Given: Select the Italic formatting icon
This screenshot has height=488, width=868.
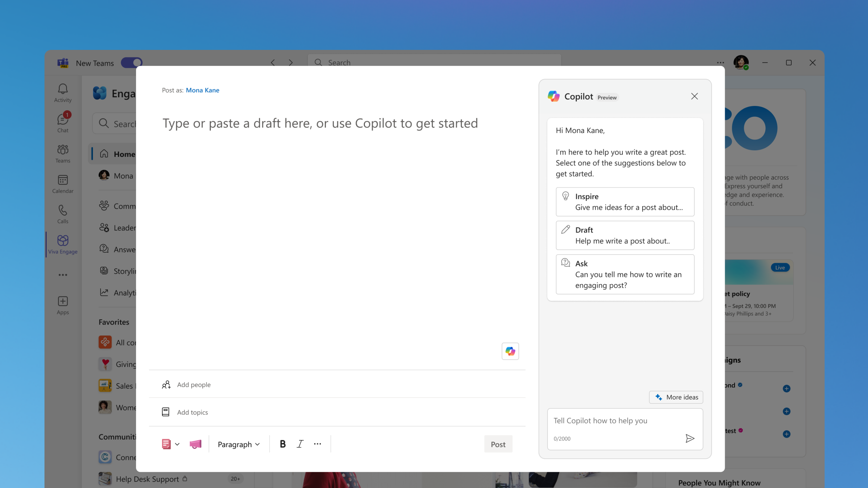Looking at the screenshot, I should [x=301, y=444].
